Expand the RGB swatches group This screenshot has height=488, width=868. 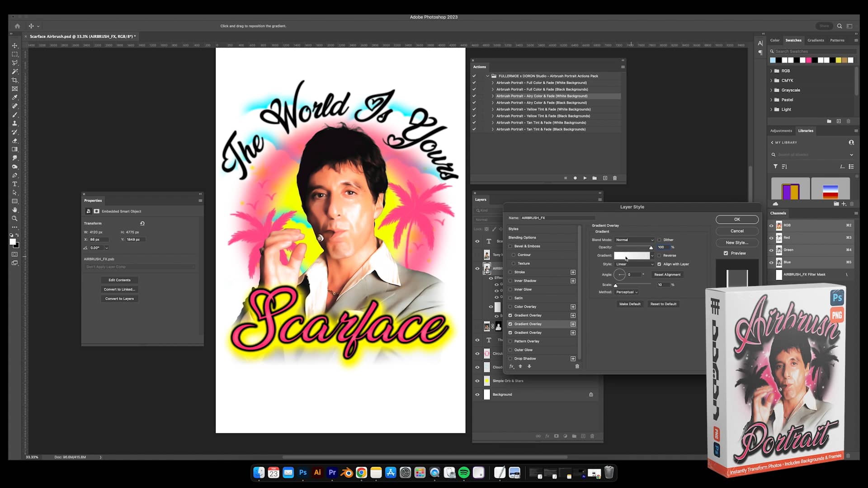(771, 71)
